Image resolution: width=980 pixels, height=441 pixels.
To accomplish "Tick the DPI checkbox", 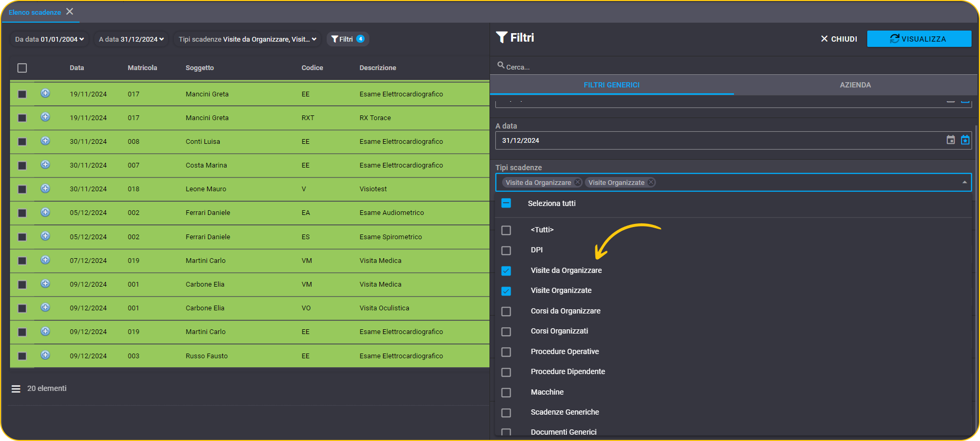I will click(506, 251).
